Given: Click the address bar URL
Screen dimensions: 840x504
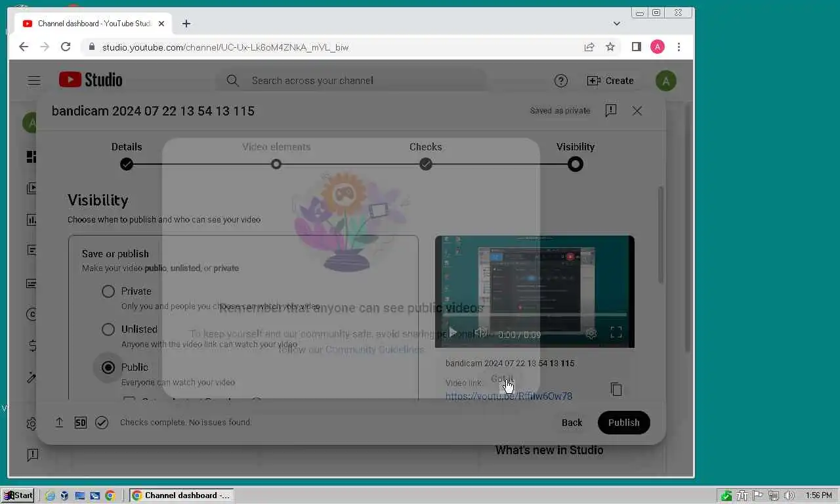Looking at the screenshot, I should pyautogui.click(x=225, y=47).
